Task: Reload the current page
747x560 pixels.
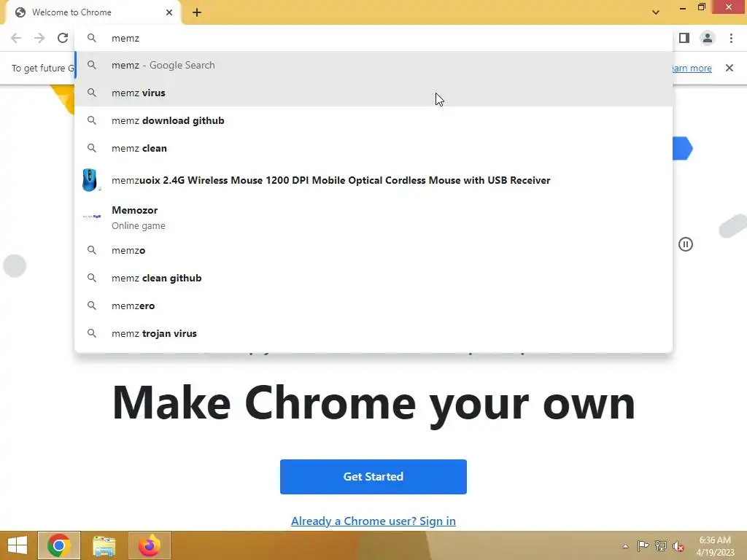Action: point(63,38)
